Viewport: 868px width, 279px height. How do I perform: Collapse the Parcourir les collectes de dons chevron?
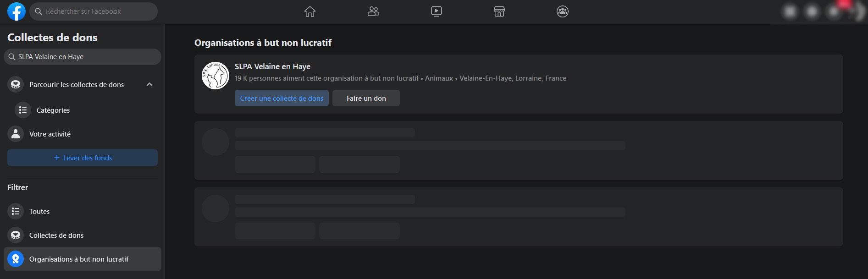click(x=149, y=84)
